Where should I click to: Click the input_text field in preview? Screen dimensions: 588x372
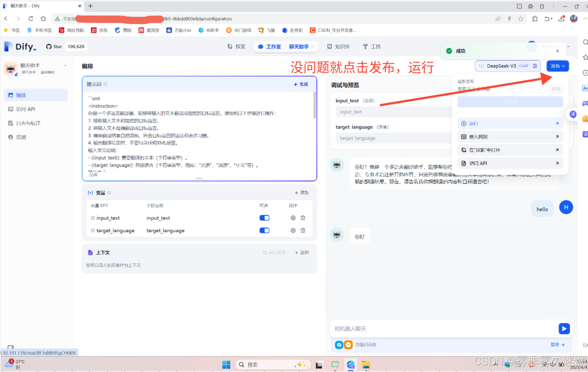[393, 112]
